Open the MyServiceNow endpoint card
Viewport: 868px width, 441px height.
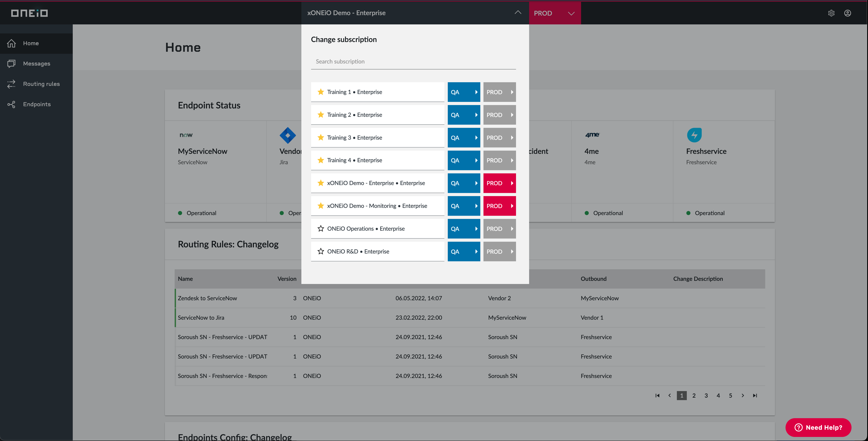point(216,171)
